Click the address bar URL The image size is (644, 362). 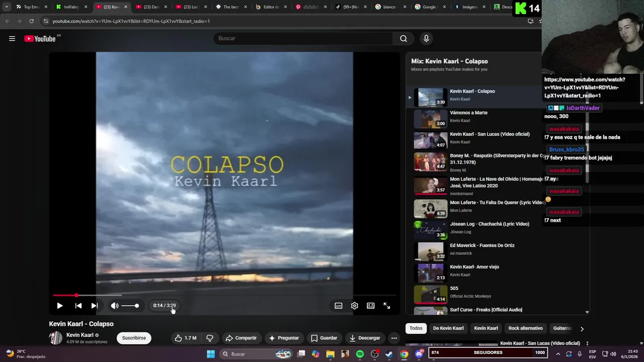(131, 21)
